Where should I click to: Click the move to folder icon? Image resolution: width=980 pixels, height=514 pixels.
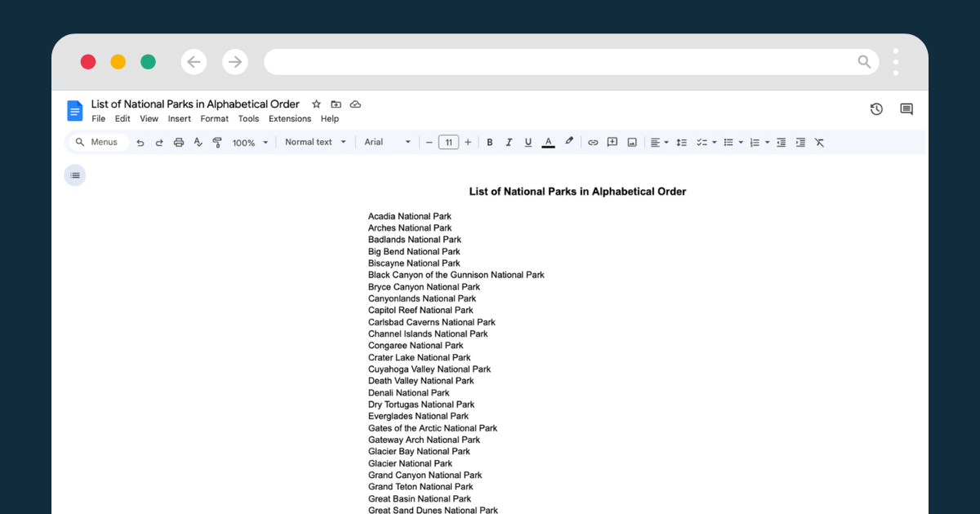coord(336,104)
